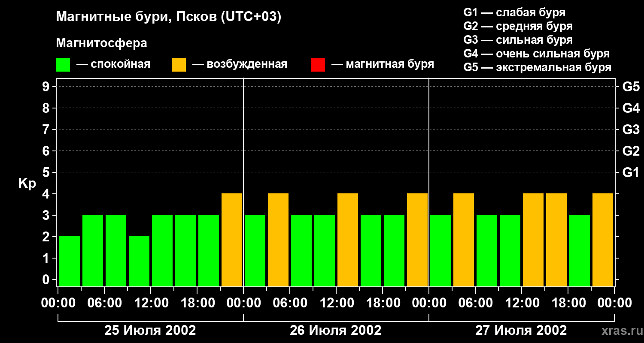Click the 12:00 tick label of 25 Июля
The height and width of the screenshot is (343, 644).
151,303
